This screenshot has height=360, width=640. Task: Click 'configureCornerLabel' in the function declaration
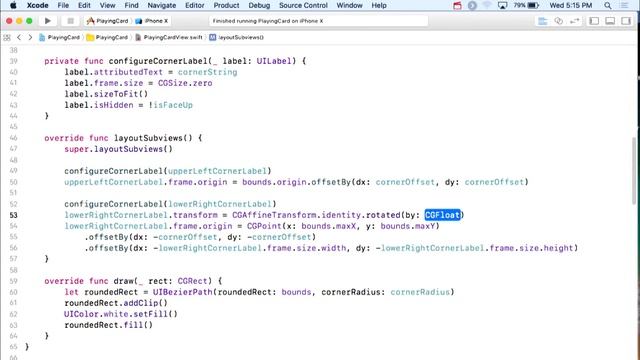click(x=158, y=61)
